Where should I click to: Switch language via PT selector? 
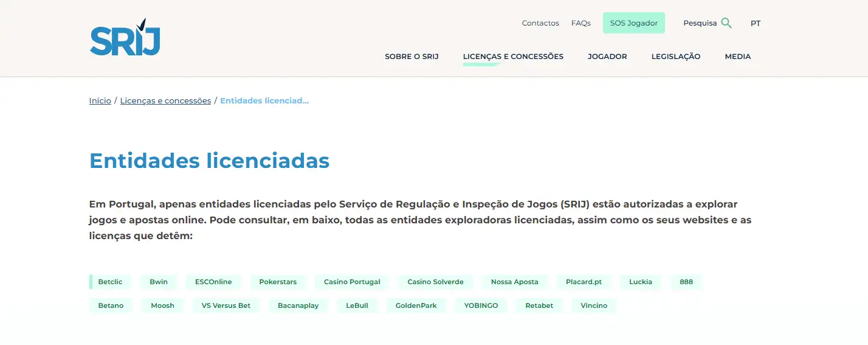click(x=756, y=23)
